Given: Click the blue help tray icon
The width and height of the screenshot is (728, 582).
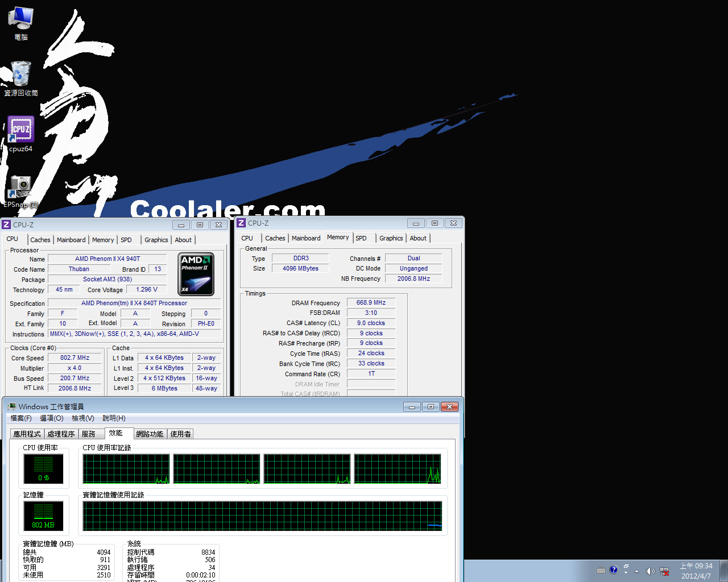Looking at the screenshot, I should (613, 569).
